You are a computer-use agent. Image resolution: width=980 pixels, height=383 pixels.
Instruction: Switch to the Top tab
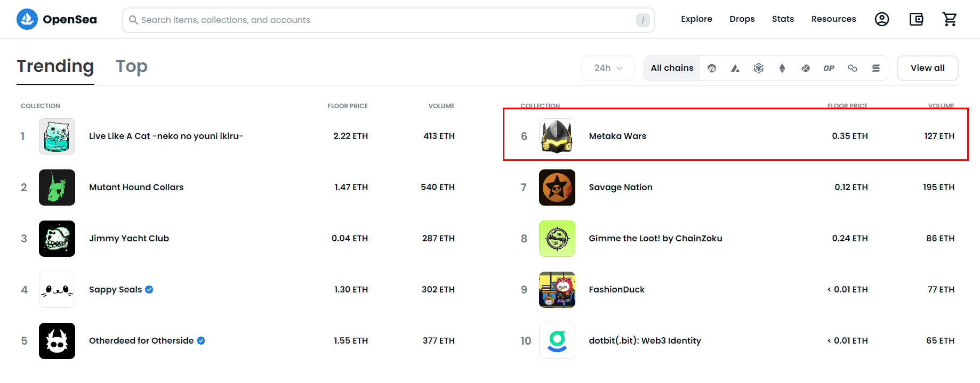pyautogui.click(x=132, y=66)
